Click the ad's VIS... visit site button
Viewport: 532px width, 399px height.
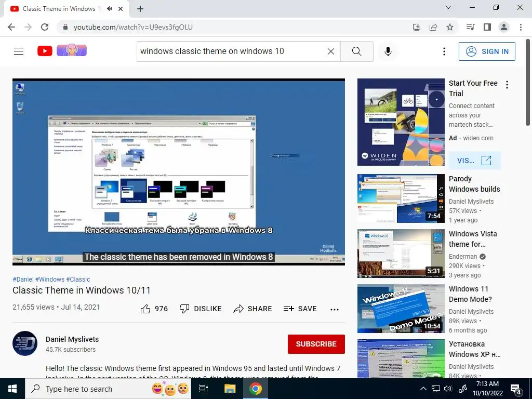click(x=474, y=161)
